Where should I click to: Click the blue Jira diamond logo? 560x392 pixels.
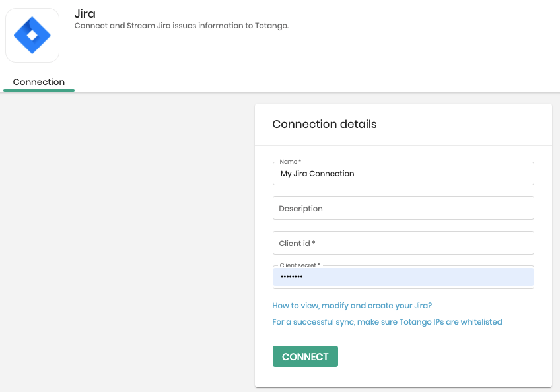pyautogui.click(x=32, y=36)
